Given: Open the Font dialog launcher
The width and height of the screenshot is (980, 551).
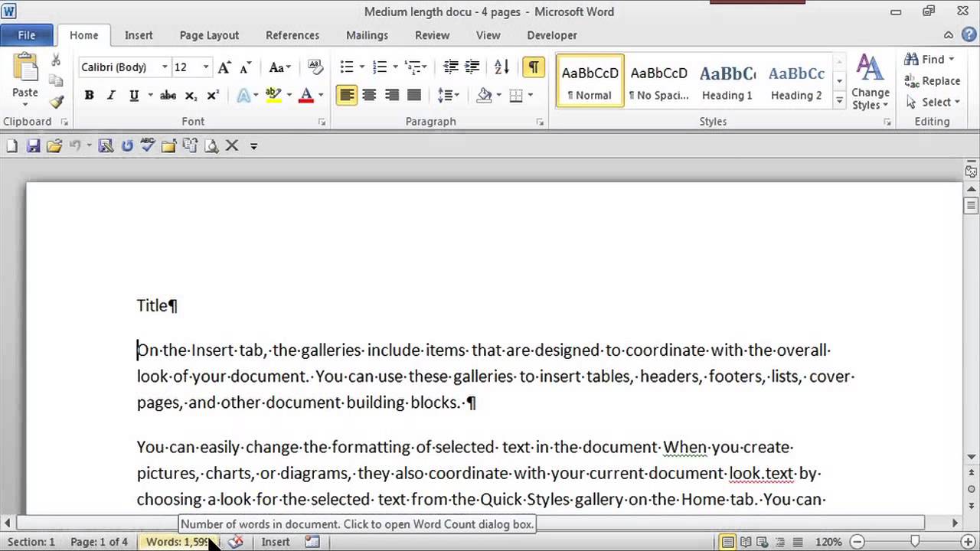Looking at the screenshot, I should [x=322, y=122].
